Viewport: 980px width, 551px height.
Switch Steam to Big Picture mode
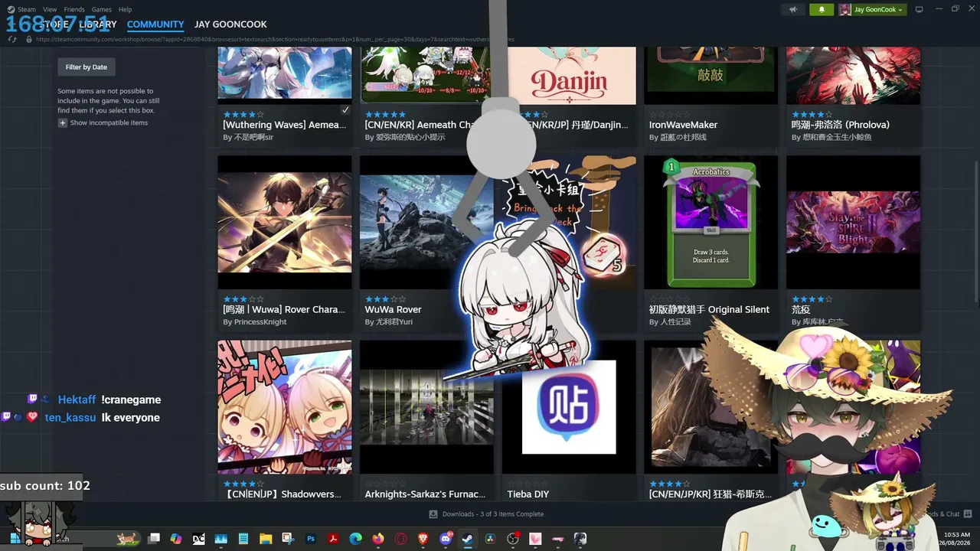pos(920,9)
